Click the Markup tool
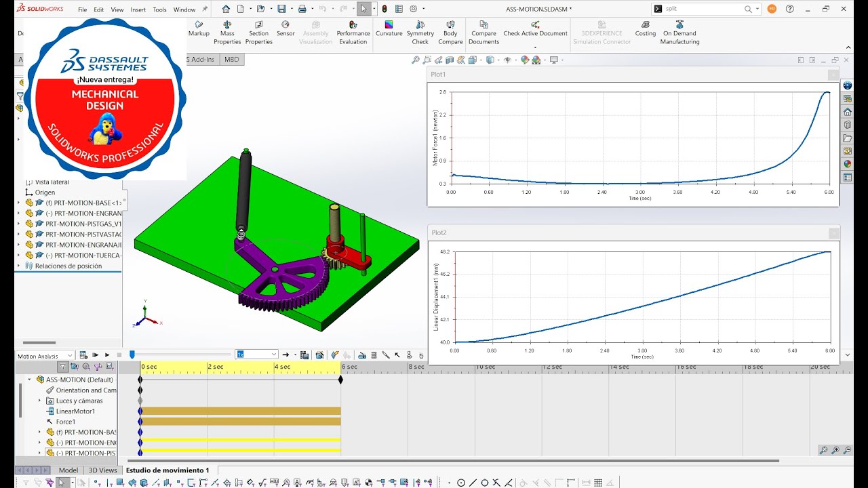Image resolution: width=868 pixels, height=488 pixels. click(199, 28)
